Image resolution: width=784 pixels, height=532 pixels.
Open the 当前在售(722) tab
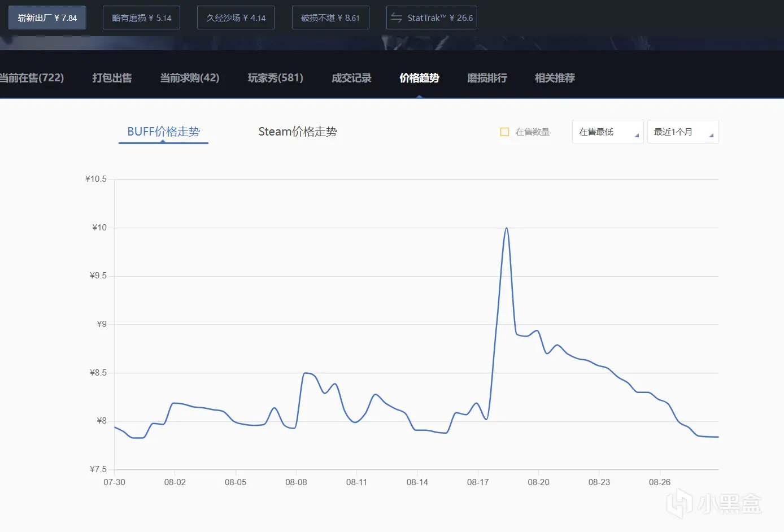tap(32, 78)
